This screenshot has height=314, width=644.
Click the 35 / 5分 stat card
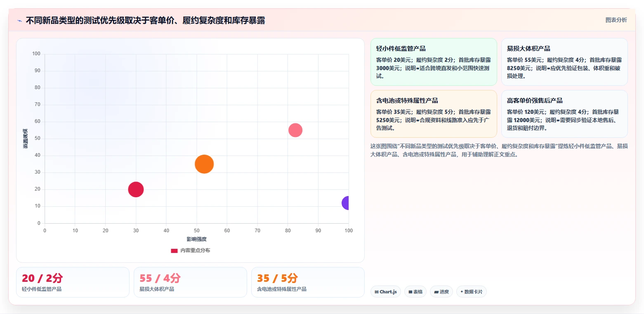pos(308,282)
